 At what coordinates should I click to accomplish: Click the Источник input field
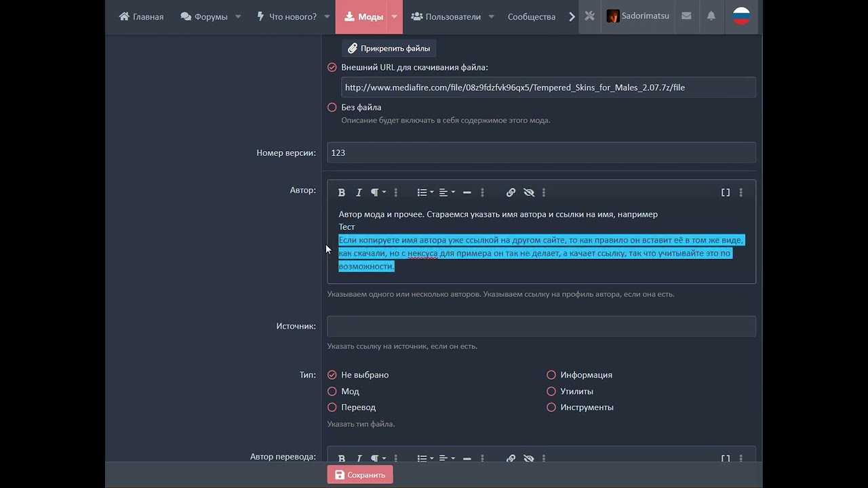(541, 326)
